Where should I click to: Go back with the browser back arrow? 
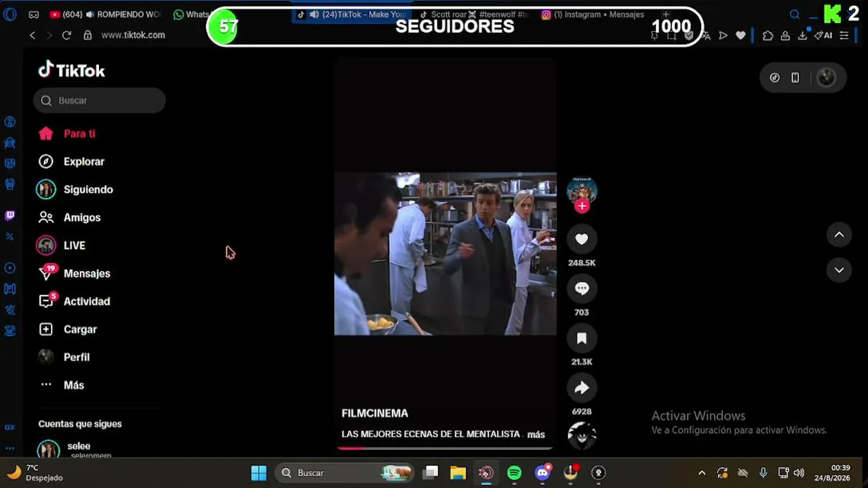33,35
